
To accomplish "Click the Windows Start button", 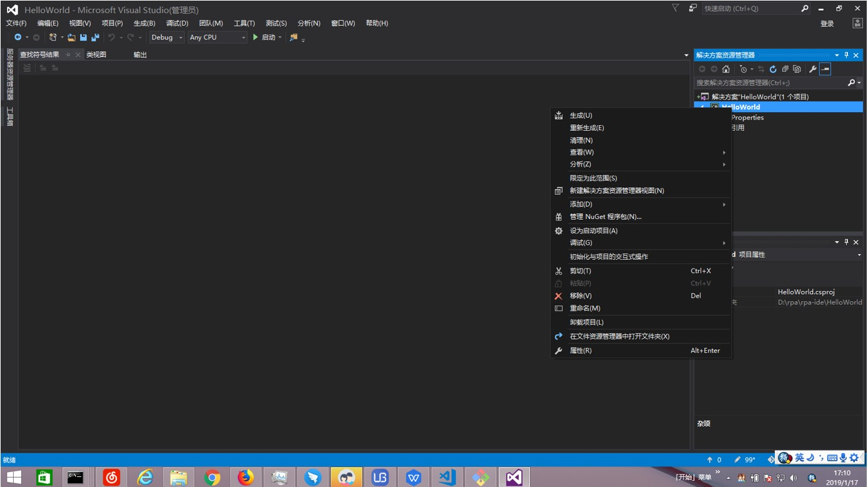I will [x=14, y=478].
